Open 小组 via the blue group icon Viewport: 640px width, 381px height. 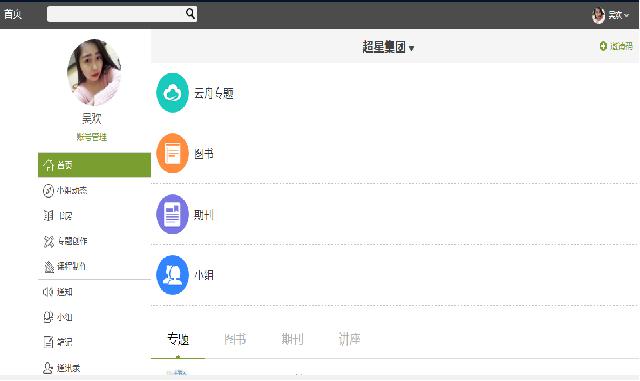(x=172, y=275)
